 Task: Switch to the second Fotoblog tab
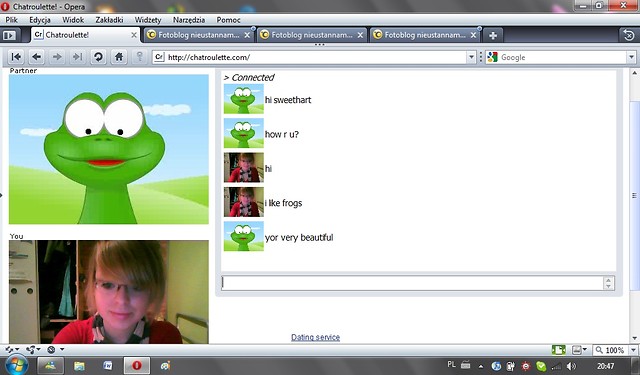click(x=312, y=35)
